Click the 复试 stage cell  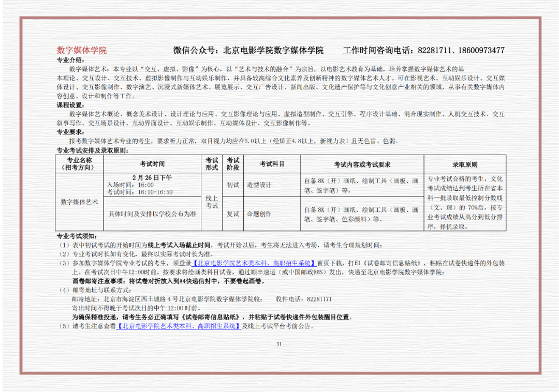tap(233, 214)
